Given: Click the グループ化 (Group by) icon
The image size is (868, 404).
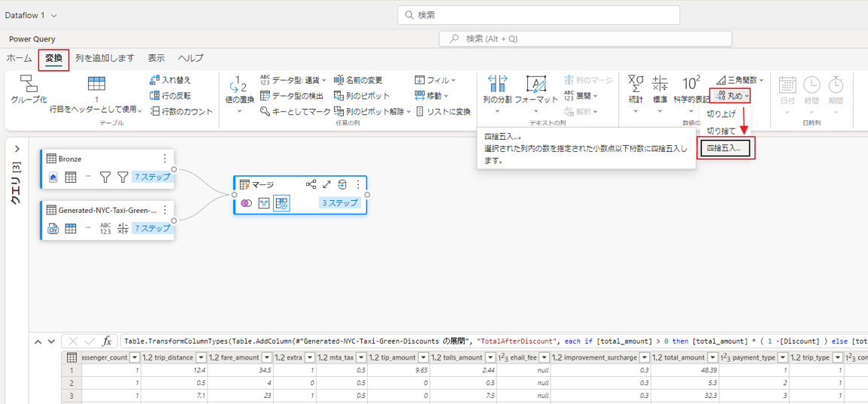Looking at the screenshot, I should (29, 84).
